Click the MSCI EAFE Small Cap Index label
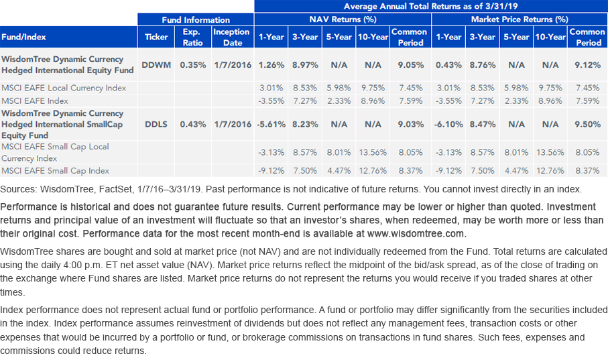The width and height of the screenshot is (608, 364). pyautogui.click(x=56, y=171)
